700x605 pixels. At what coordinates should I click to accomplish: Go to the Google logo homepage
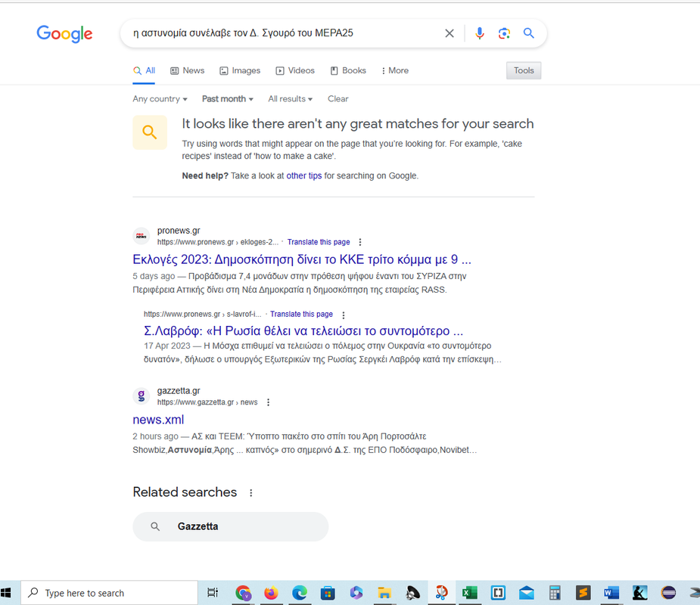point(65,33)
